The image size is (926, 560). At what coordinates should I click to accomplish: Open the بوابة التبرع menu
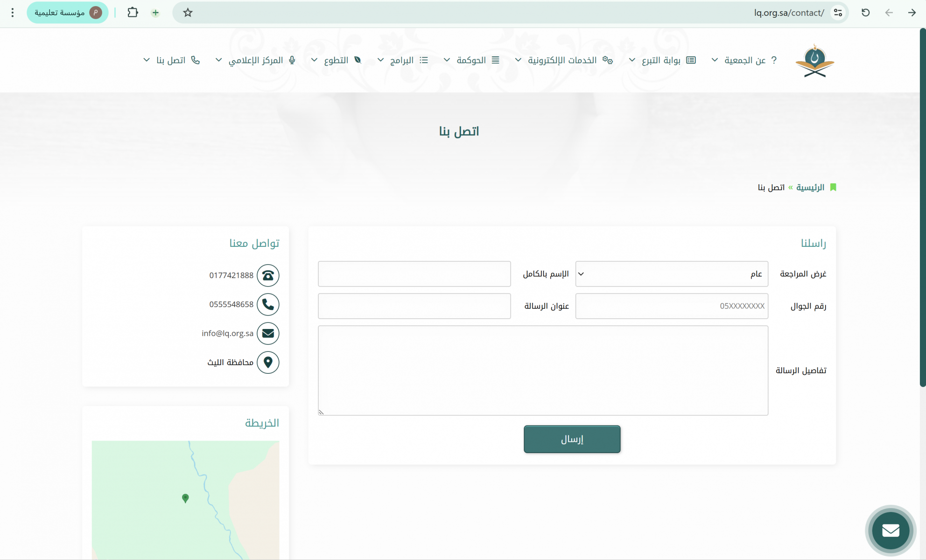[660, 60]
